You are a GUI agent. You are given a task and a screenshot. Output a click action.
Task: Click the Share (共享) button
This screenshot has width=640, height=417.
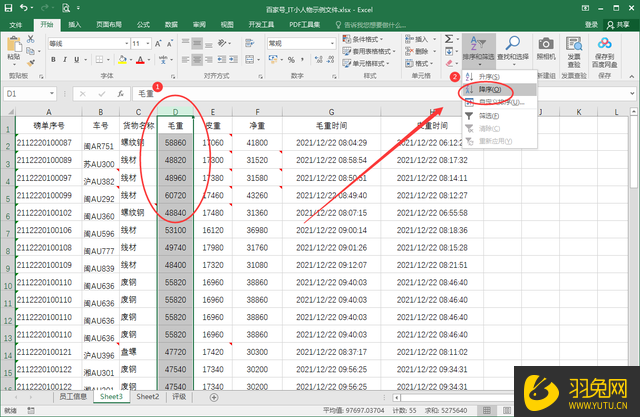(619, 25)
